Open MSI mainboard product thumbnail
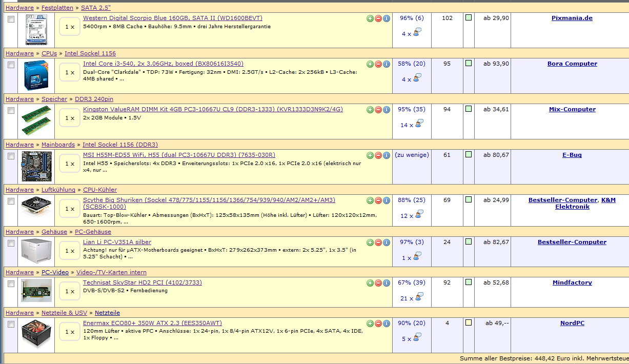This screenshot has height=364, width=629. 36,167
